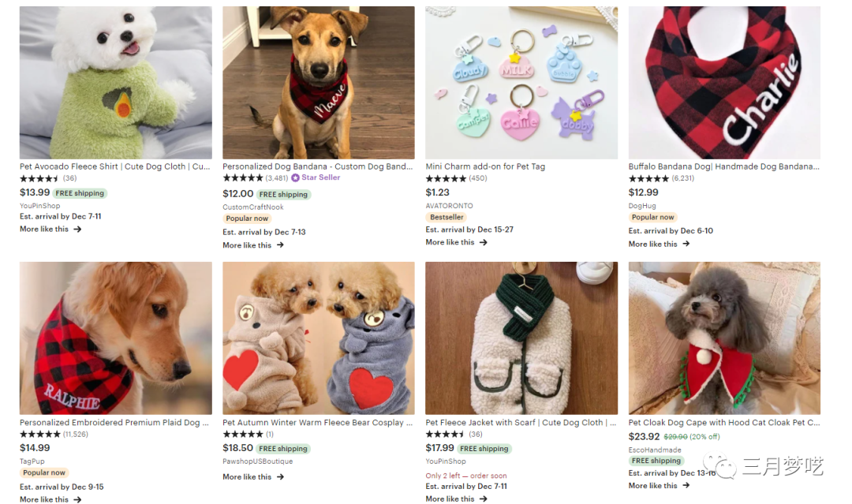Click the More like this arrow under Bear Cosplay listing
The width and height of the screenshot is (852, 504).
(x=280, y=477)
